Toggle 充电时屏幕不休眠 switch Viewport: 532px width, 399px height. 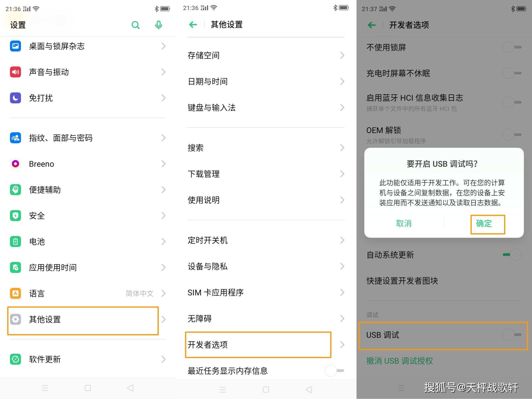tap(512, 73)
